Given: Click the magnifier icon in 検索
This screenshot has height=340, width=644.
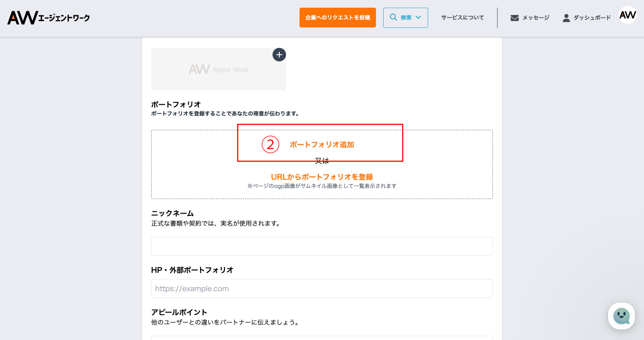Looking at the screenshot, I should (x=393, y=18).
